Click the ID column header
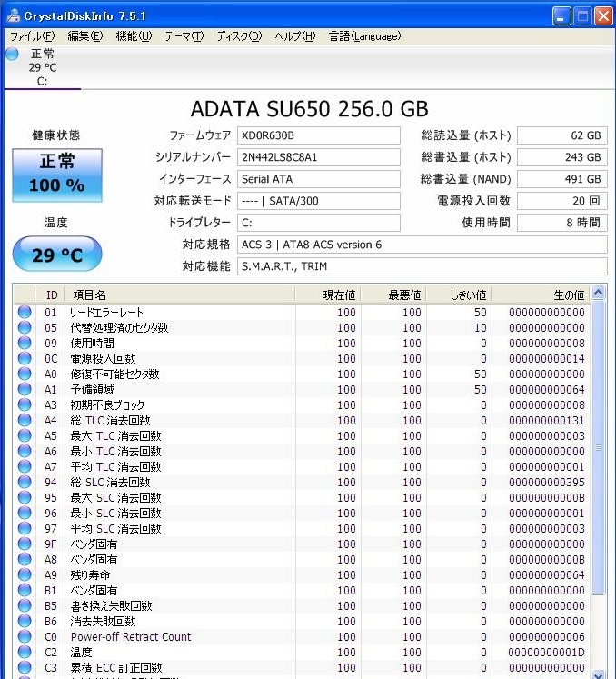616x679 pixels. [x=50, y=295]
